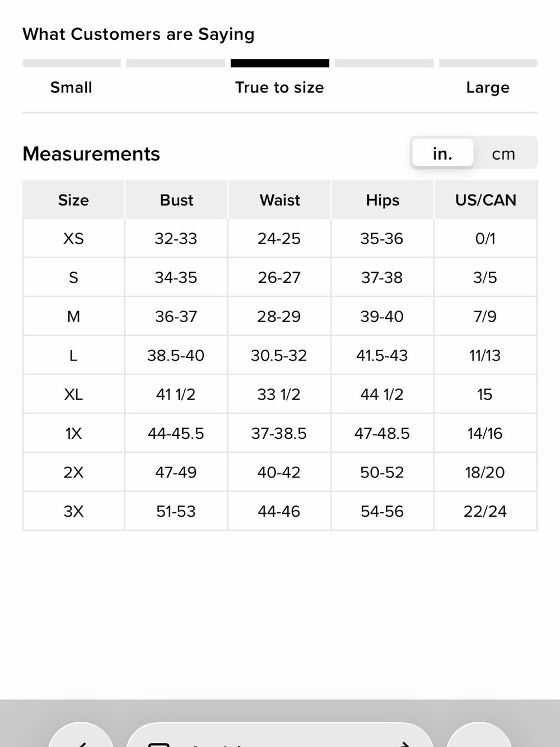Tap the browser address bar pill
560x747 pixels.
coord(280,735)
